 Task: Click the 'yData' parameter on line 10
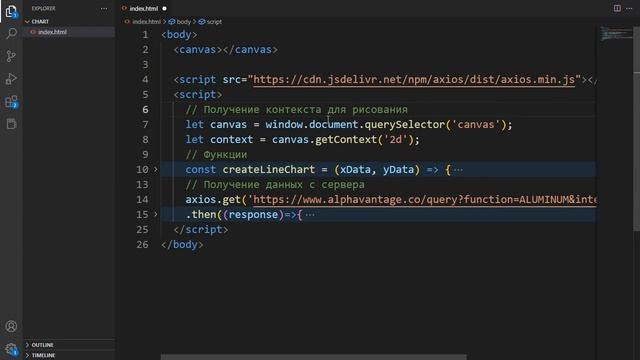[398, 169]
